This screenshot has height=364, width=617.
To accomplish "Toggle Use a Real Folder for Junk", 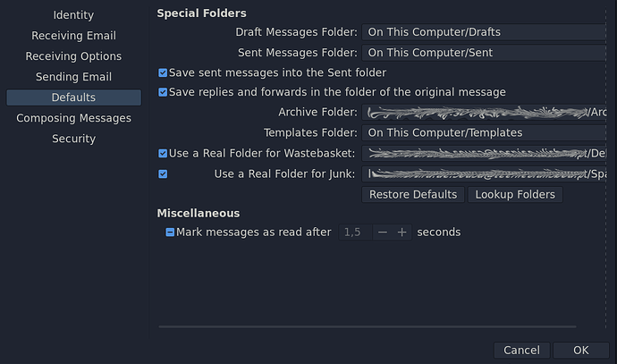I will pos(163,174).
